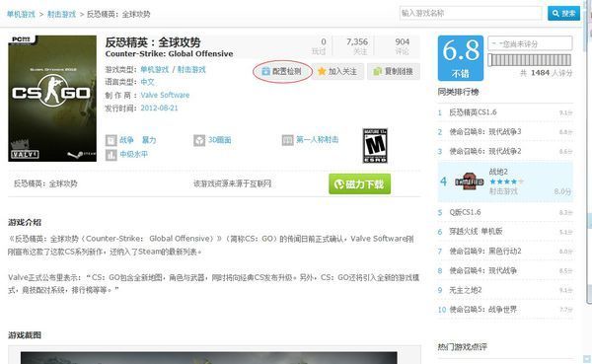Screen dimensions: 592x364
Task: Open the CS:GO cover art image
Action: click(52, 99)
